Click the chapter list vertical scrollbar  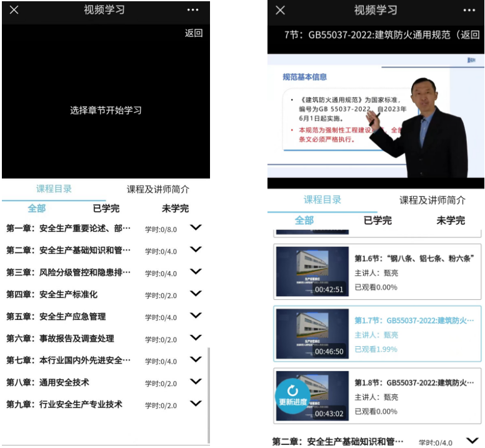[209, 394]
